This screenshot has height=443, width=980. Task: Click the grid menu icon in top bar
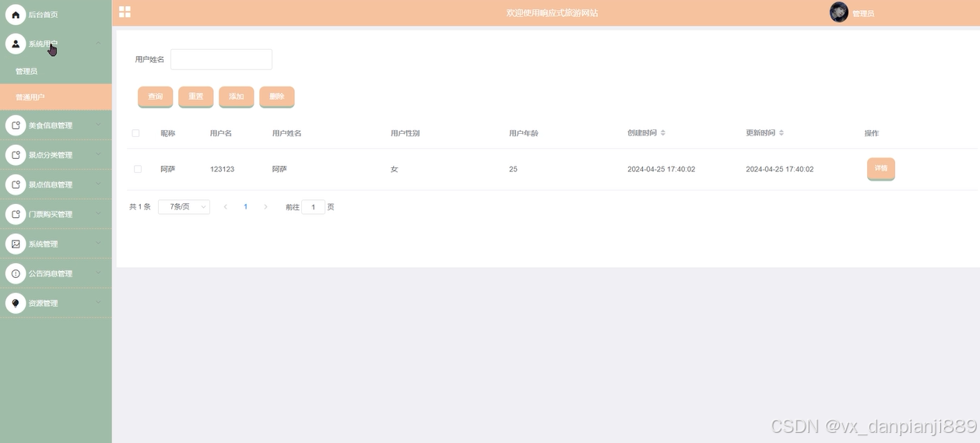pos(125,12)
